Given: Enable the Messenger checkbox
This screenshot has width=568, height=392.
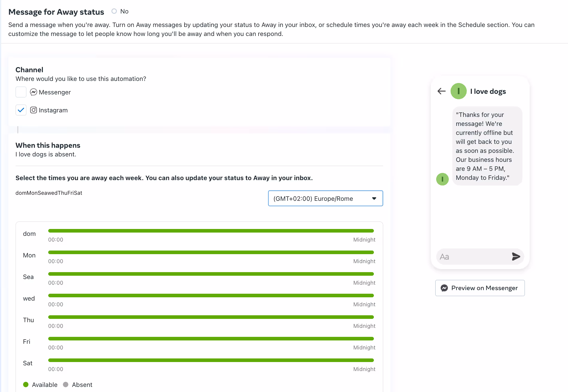Looking at the screenshot, I should [x=21, y=92].
